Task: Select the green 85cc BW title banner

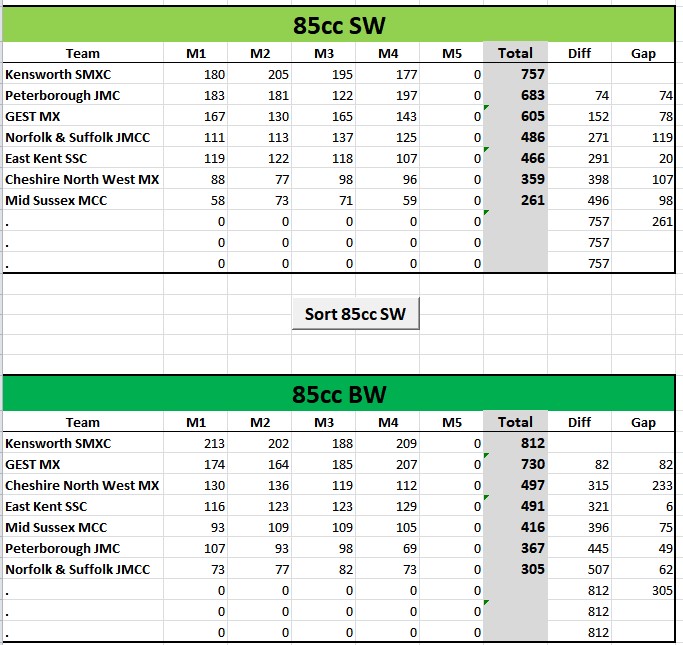Action: click(x=339, y=394)
